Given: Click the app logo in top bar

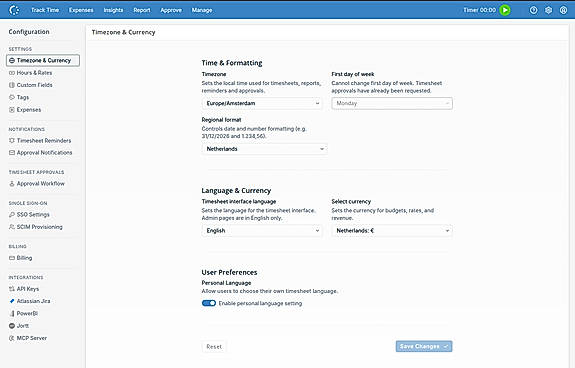Looking at the screenshot, I should pos(14,10).
